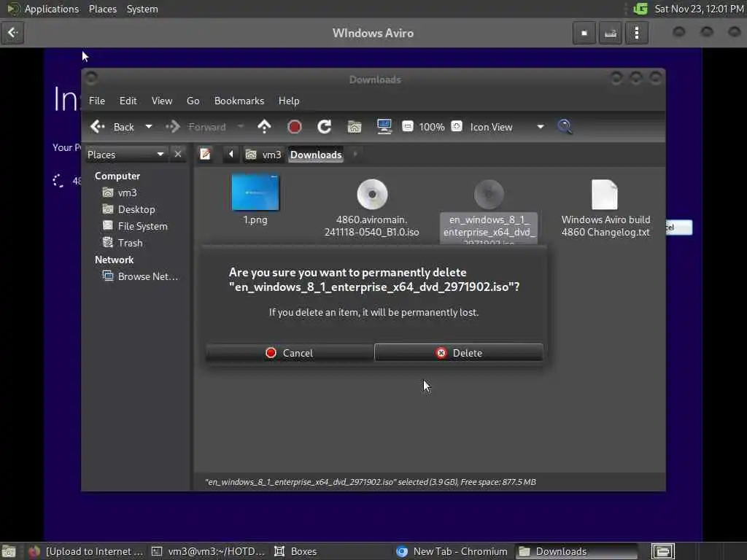Zoom in with the plus icon
This screenshot has width=747, height=560.
[457, 127]
